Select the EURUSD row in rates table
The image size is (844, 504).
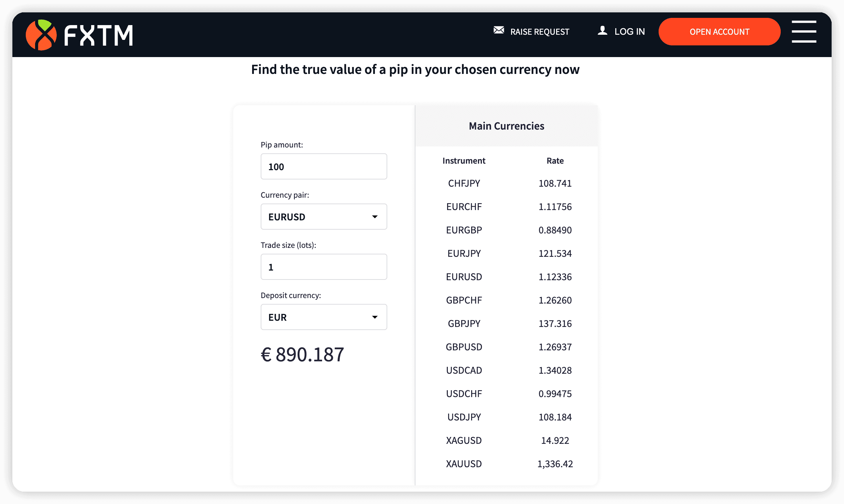(x=506, y=277)
